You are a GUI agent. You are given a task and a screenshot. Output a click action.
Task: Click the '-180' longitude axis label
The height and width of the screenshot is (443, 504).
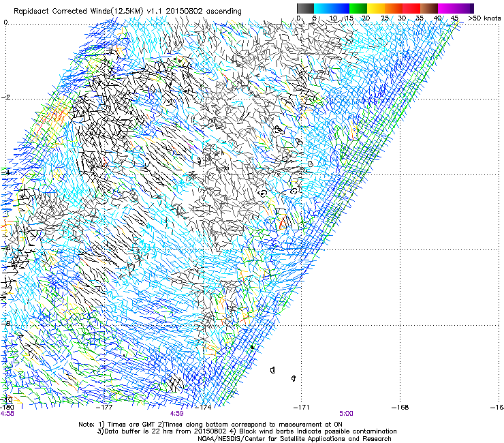(7, 408)
